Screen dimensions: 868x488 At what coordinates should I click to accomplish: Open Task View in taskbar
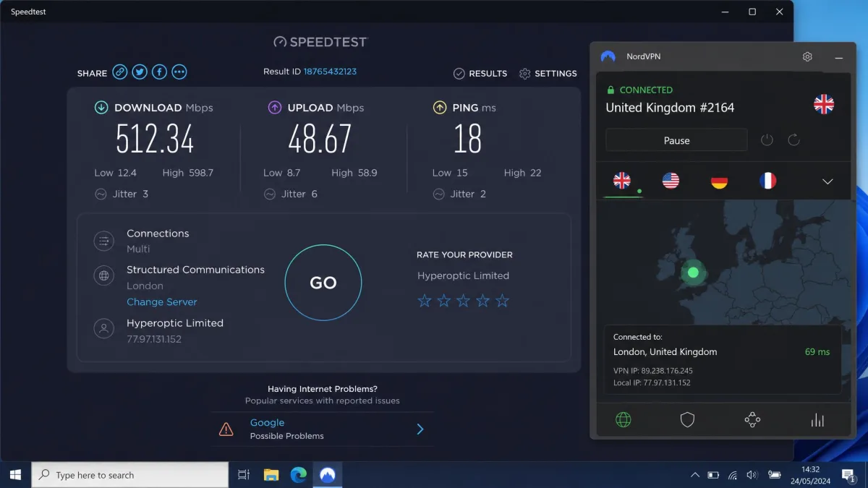pos(244,475)
